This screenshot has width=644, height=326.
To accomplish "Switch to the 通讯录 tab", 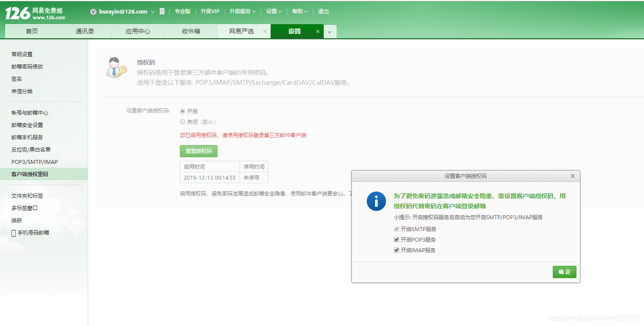I will pos(85,31).
